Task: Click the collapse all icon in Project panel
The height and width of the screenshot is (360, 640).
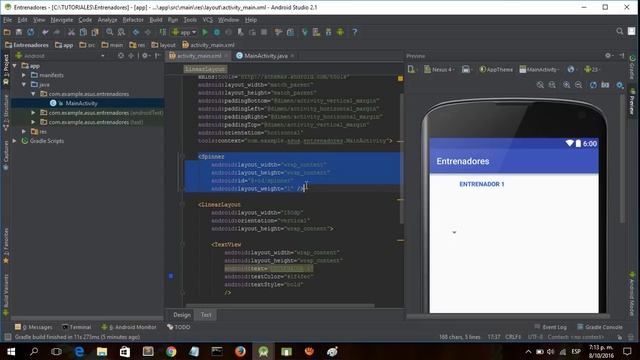Action: click(131, 56)
